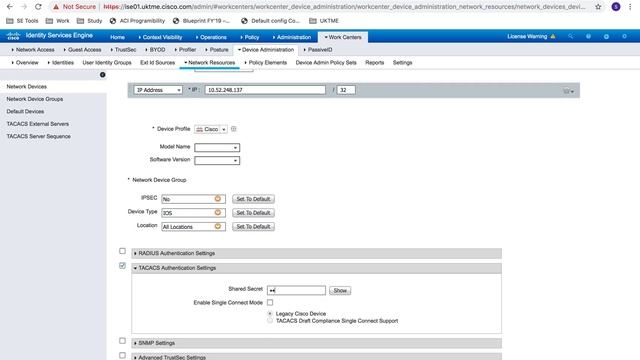
Task: Click Show button for Shared Secret
Action: coord(340,291)
